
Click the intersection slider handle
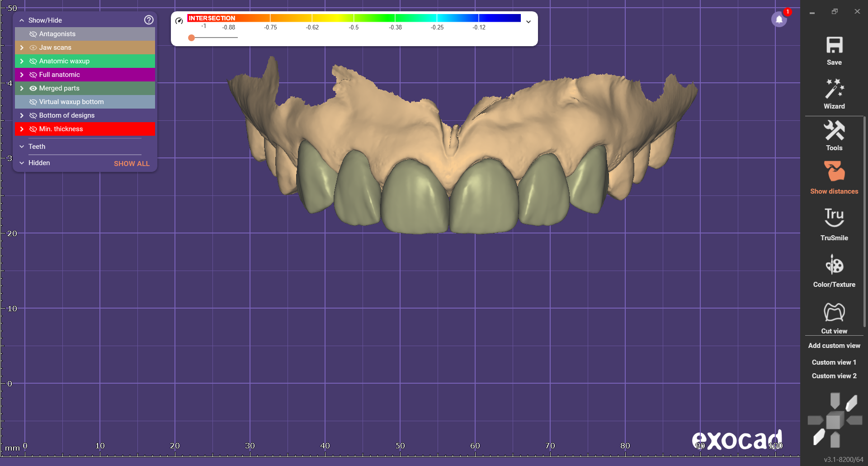point(192,38)
